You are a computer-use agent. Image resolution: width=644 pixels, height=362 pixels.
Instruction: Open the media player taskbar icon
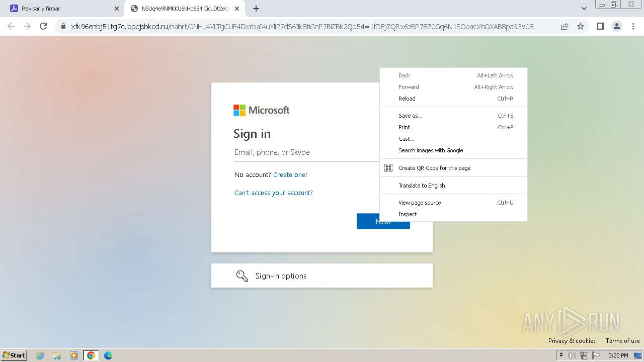(x=74, y=355)
